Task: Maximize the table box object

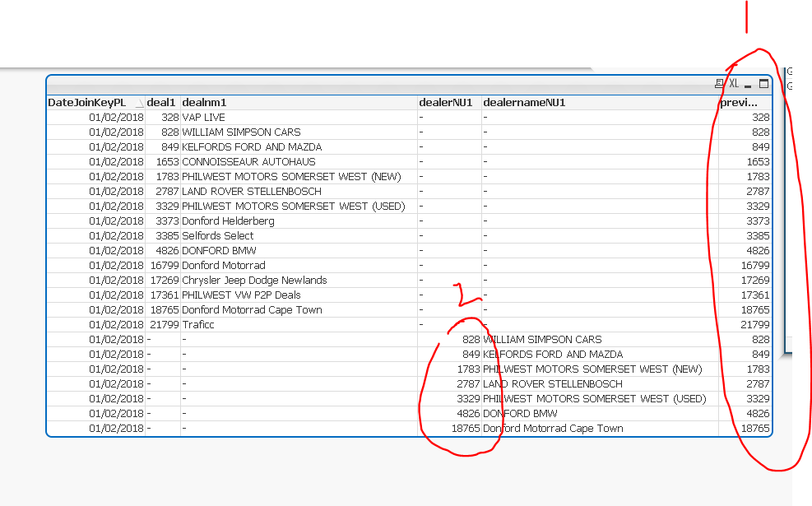Action: point(763,83)
